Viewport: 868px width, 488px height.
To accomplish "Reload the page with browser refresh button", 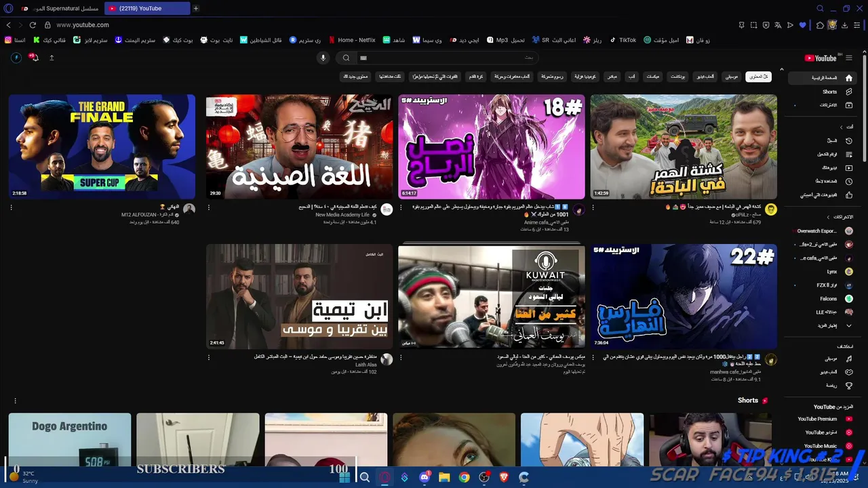I will pyautogui.click(x=33, y=25).
